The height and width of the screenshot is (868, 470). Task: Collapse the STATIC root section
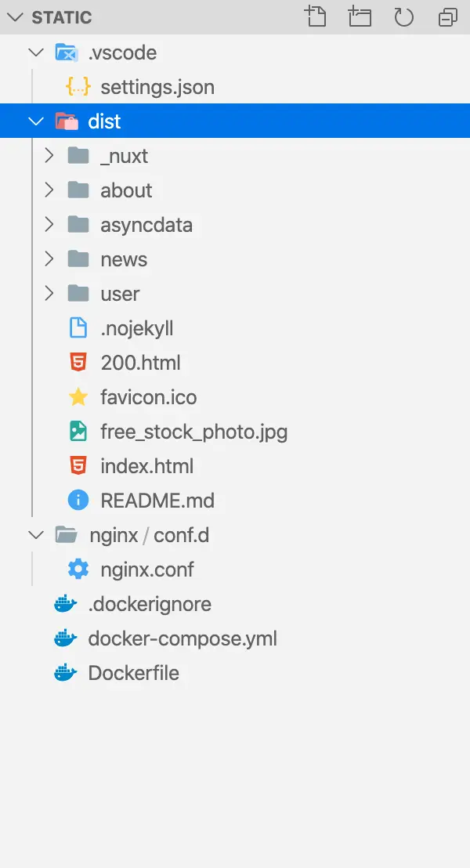pyautogui.click(x=16, y=17)
